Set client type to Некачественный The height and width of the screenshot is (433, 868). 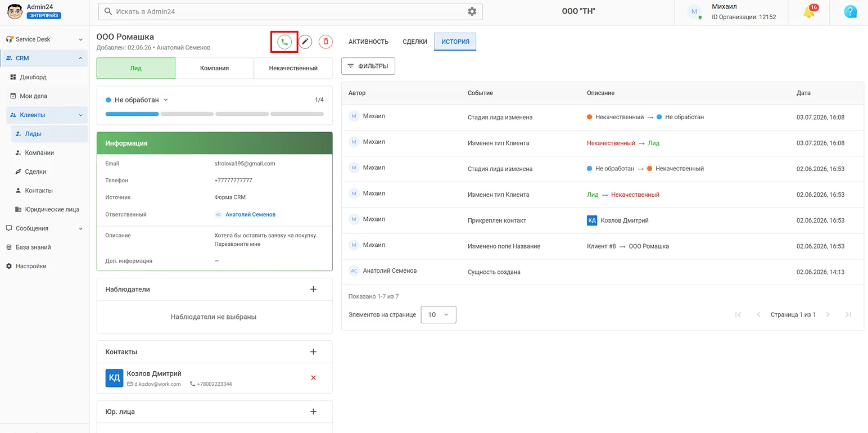pos(293,68)
